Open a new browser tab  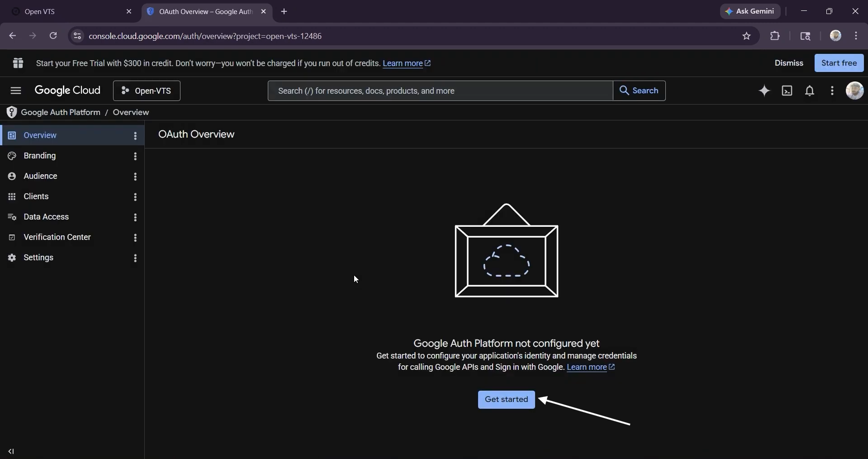point(284,12)
